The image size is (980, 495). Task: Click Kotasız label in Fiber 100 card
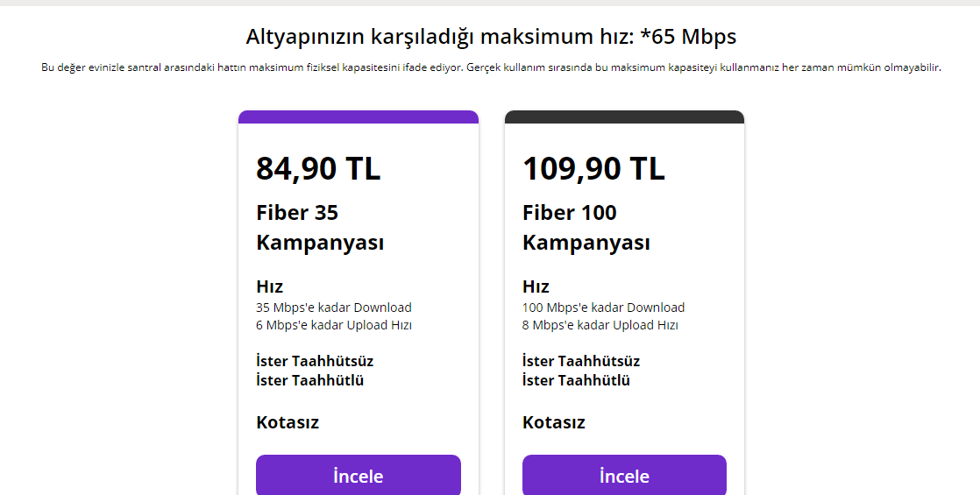pyautogui.click(x=554, y=422)
